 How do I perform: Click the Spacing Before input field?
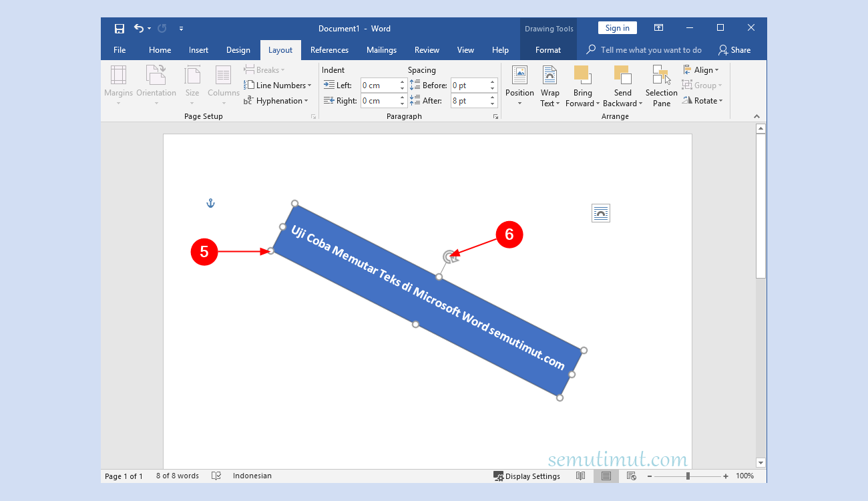coord(469,86)
